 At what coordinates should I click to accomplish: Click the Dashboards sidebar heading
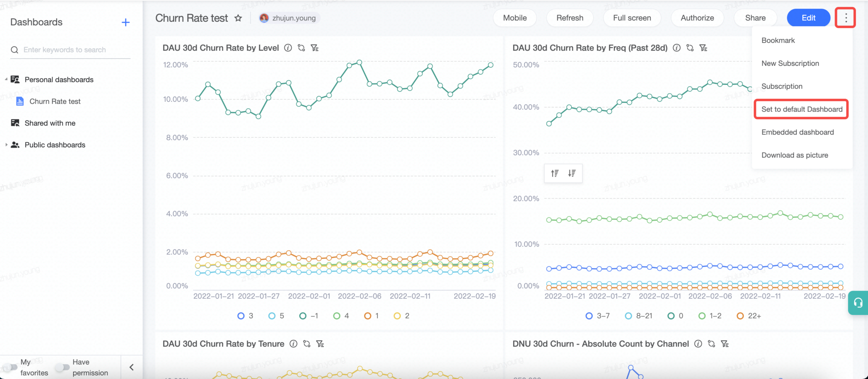pyautogui.click(x=36, y=22)
